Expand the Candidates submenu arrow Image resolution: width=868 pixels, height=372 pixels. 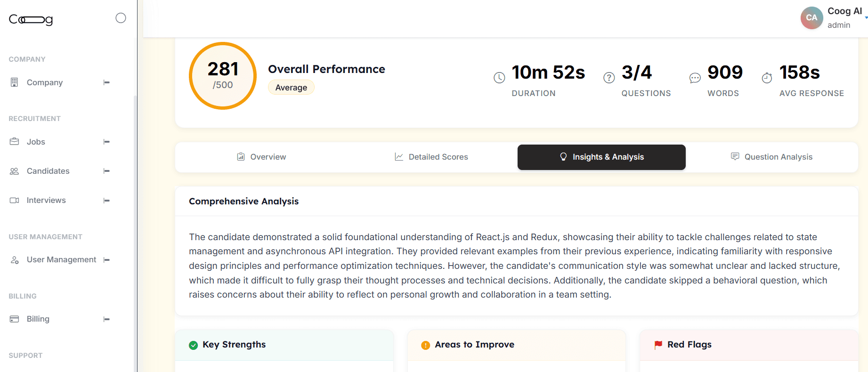pyautogui.click(x=106, y=171)
